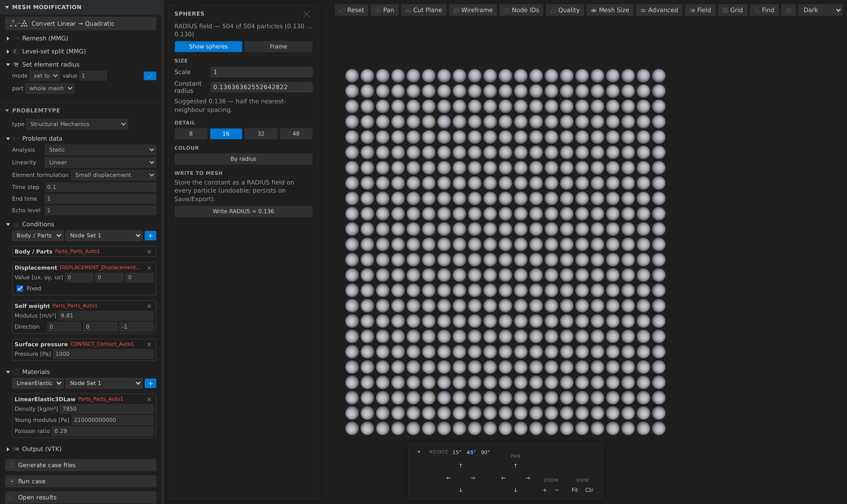
Task: Remove the Surface pressure condition
Action: point(149,345)
